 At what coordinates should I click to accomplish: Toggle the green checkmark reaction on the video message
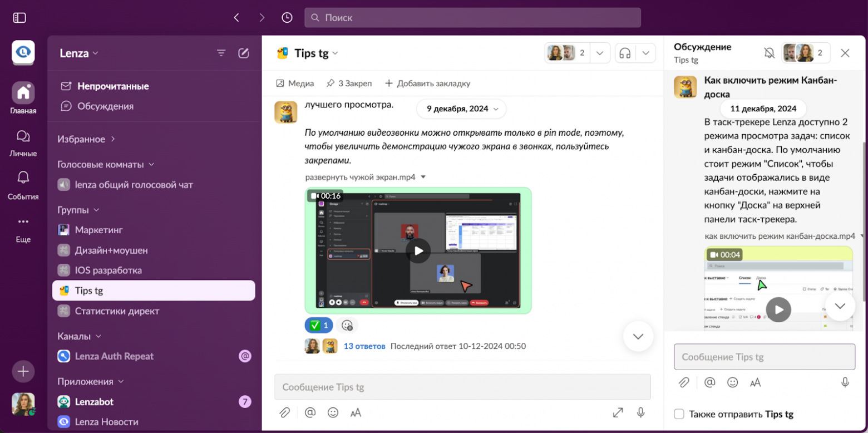tap(318, 325)
